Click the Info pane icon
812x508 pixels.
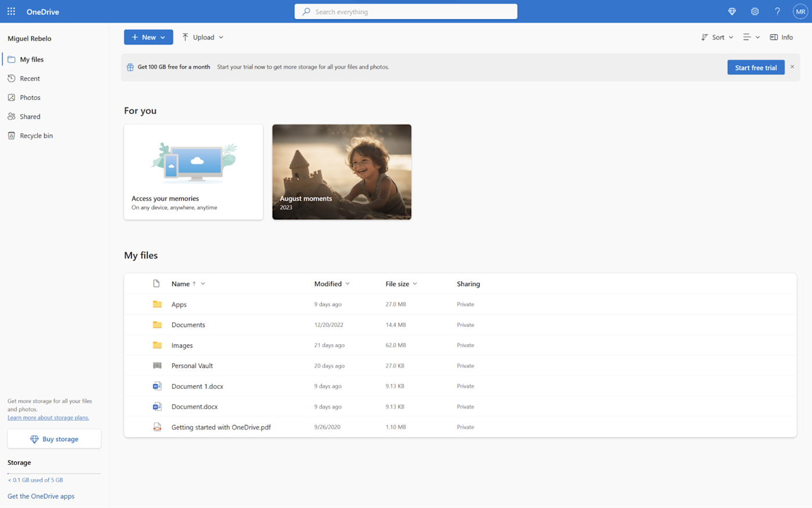774,37
